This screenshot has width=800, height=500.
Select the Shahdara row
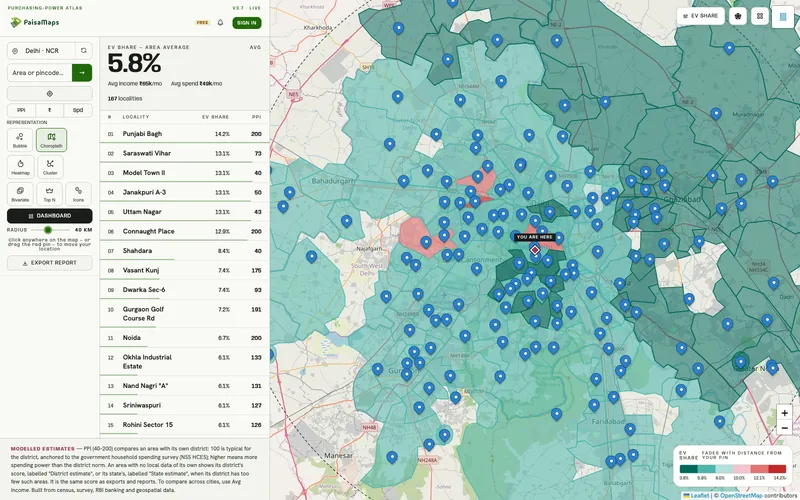(184, 251)
